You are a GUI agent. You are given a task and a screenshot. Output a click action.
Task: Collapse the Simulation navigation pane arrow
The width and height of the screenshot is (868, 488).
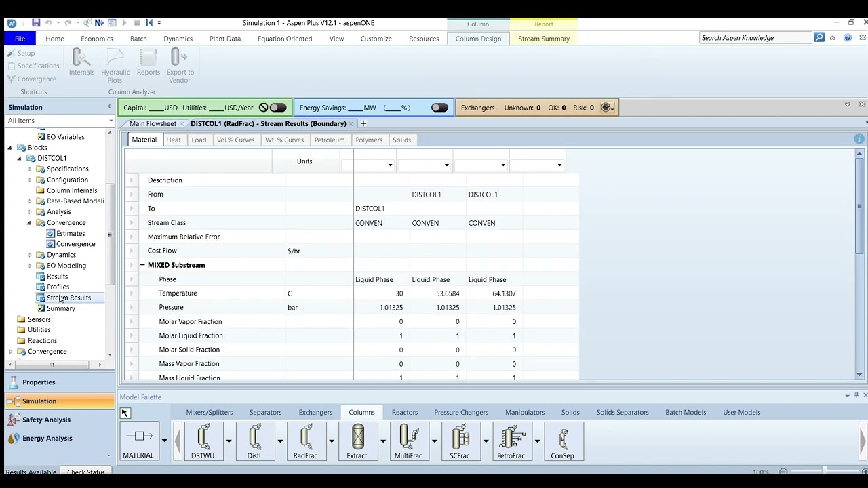[x=109, y=107]
